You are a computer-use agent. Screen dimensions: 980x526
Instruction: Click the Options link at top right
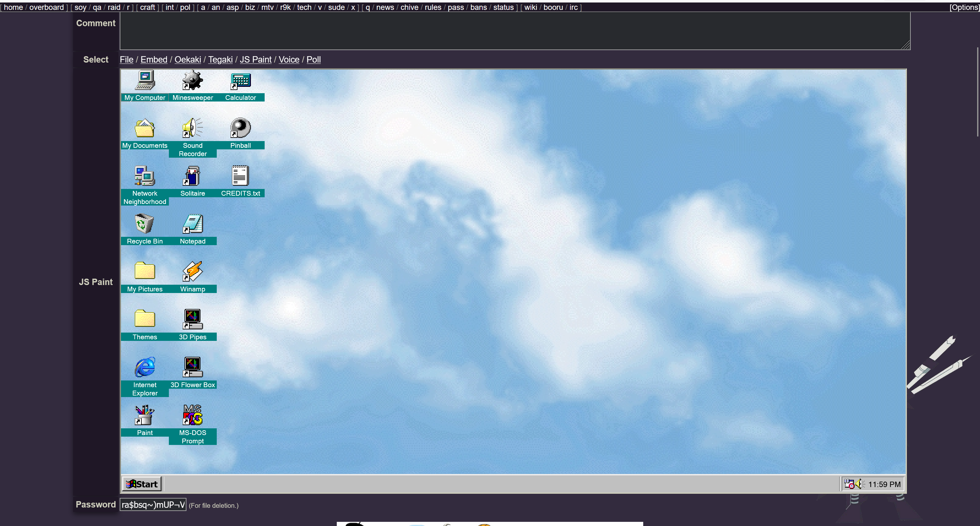(x=964, y=7)
